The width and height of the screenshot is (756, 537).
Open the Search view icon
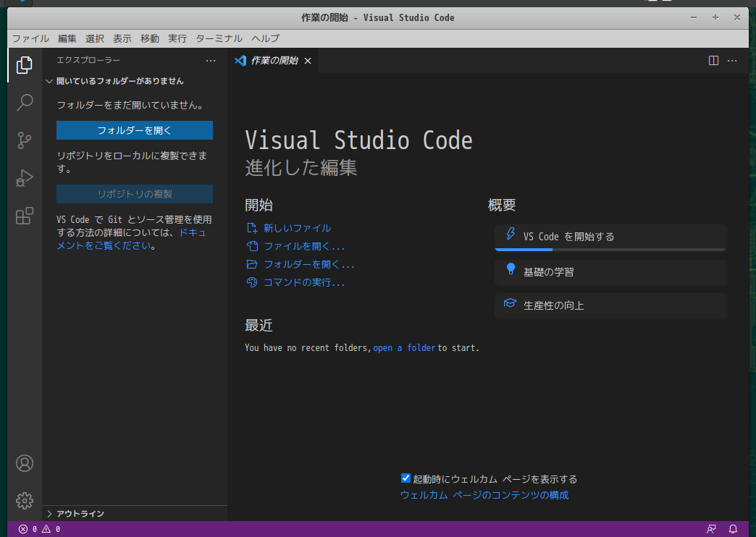coord(25,103)
